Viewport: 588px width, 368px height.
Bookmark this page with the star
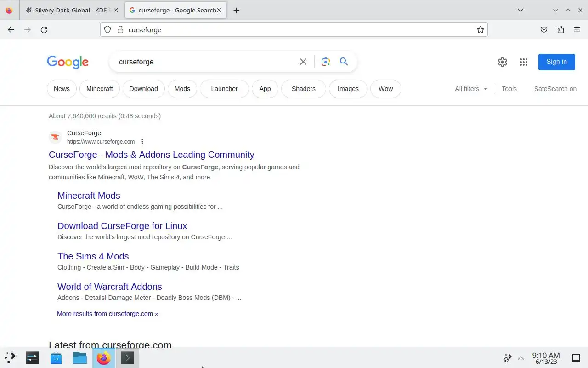(x=481, y=29)
